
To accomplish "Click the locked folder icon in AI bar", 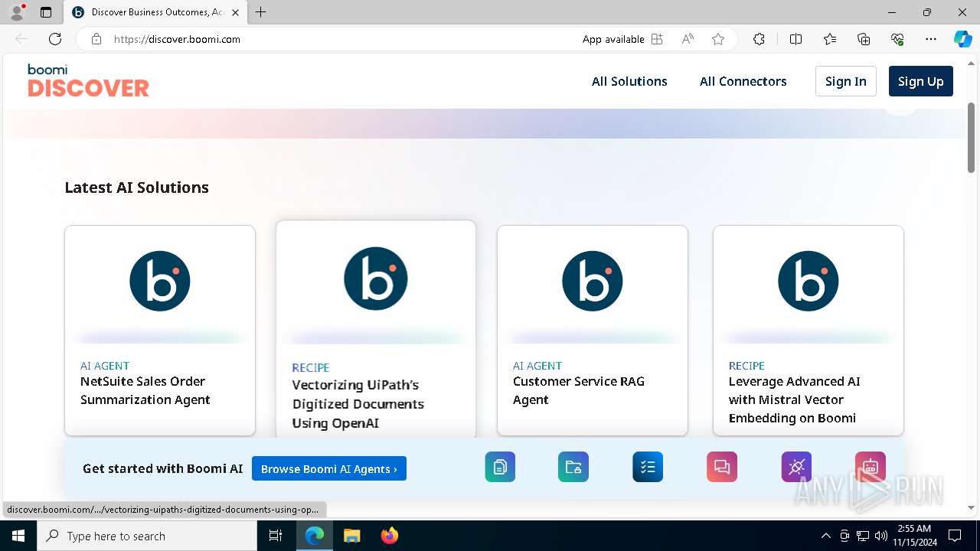I will click(x=573, y=467).
